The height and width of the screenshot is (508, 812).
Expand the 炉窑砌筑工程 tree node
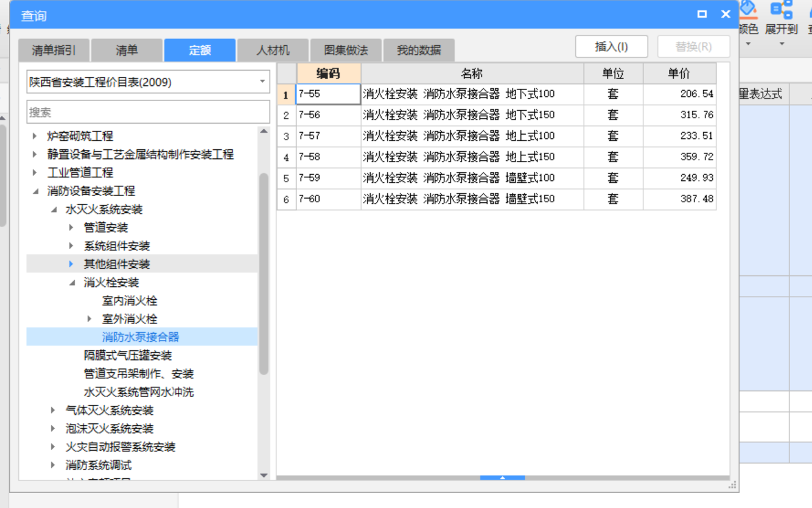[x=35, y=136]
